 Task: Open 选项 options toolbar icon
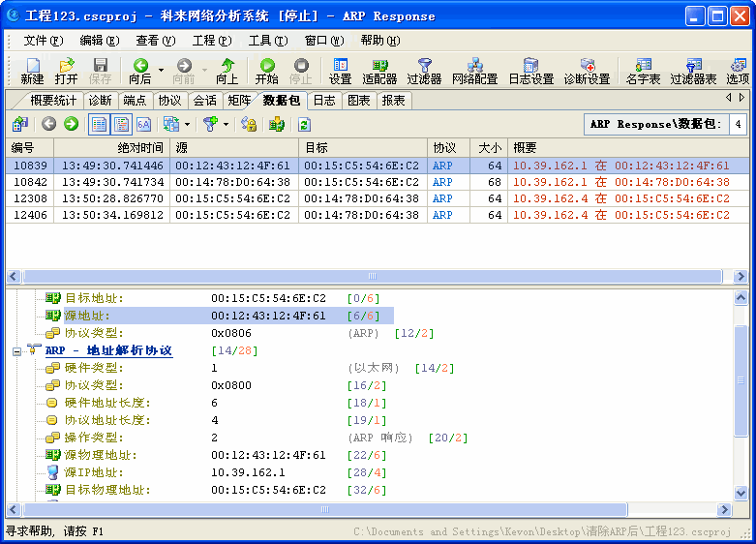[739, 71]
